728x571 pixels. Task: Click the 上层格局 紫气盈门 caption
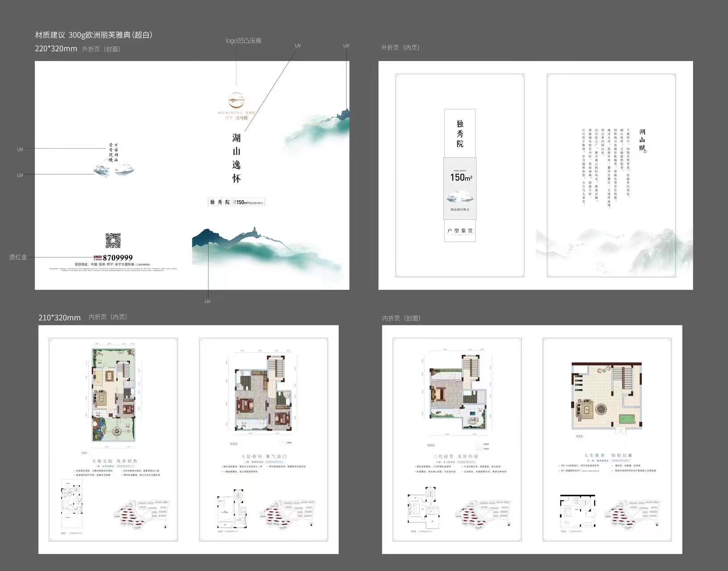264,457
